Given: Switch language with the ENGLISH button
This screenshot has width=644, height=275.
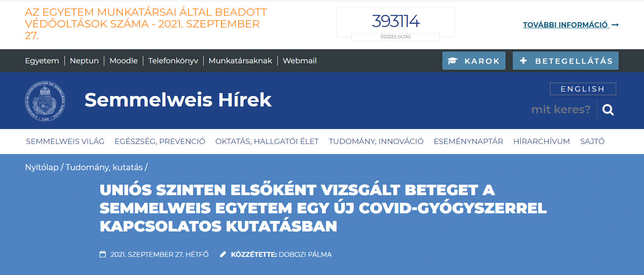Looking at the screenshot, I should click(583, 89).
